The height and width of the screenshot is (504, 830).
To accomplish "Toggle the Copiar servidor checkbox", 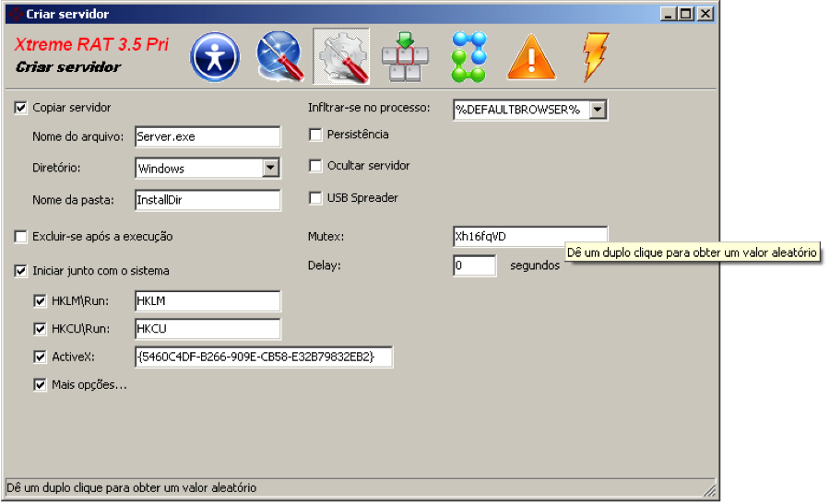I will tap(20, 108).
